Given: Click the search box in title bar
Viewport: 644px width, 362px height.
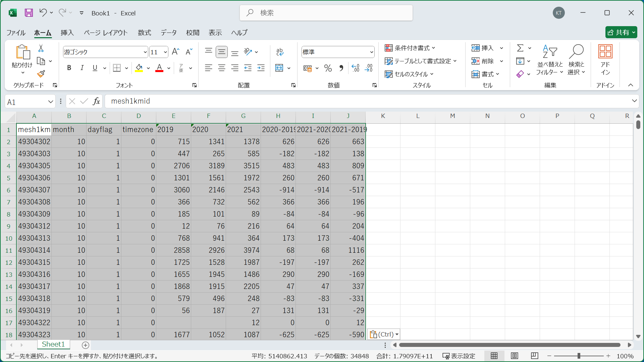Looking at the screenshot, I should pyautogui.click(x=326, y=13).
